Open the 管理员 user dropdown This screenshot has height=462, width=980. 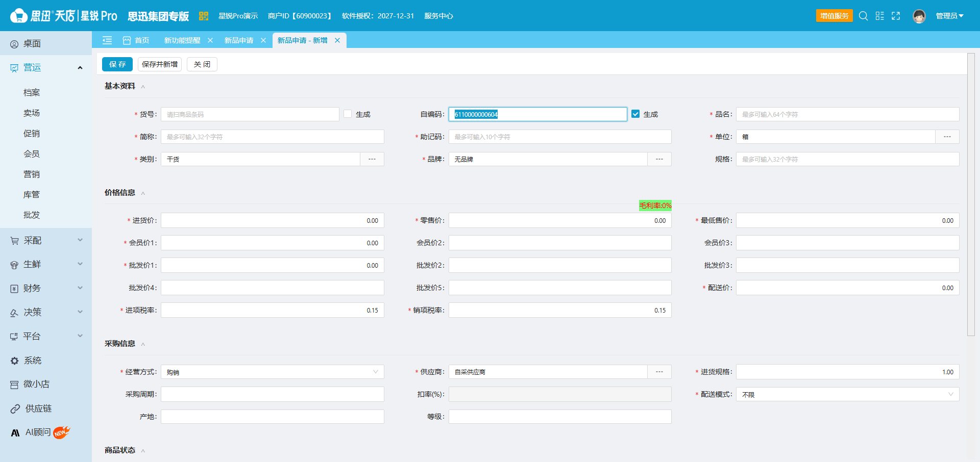tap(949, 16)
